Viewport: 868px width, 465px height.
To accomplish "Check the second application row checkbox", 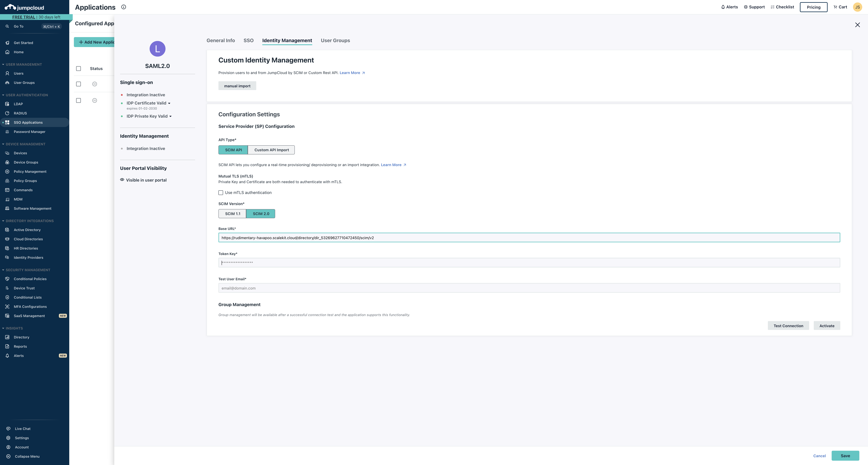I will (x=78, y=100).
